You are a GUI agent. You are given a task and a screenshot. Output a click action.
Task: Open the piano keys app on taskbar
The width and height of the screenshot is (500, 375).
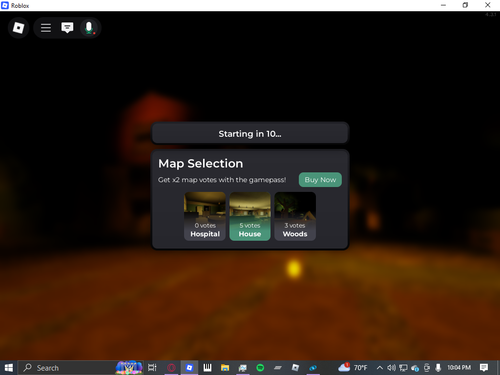[x=207, y=368]
